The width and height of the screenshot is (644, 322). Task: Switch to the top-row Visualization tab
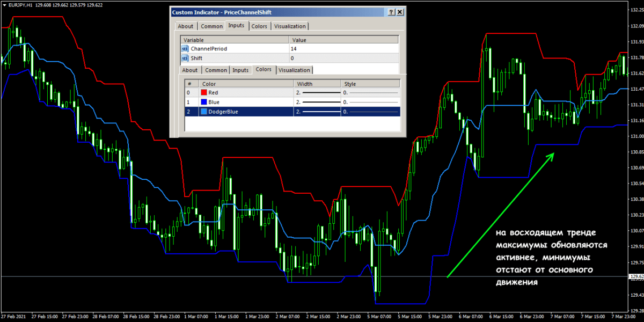tap(290, 26)
